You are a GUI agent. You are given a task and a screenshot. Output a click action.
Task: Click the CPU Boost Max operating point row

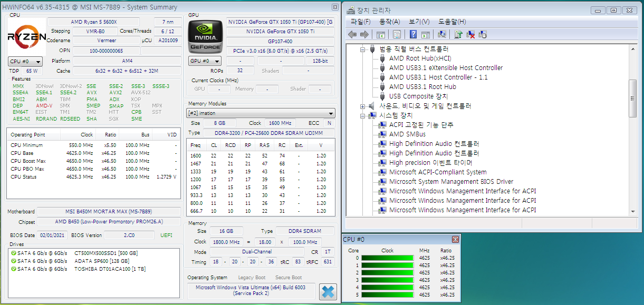pyautogui.click(x=94, y=161)
